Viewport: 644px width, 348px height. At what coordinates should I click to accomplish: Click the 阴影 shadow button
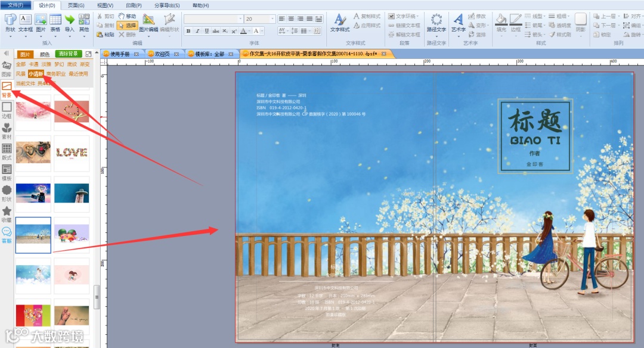(580, 23)
